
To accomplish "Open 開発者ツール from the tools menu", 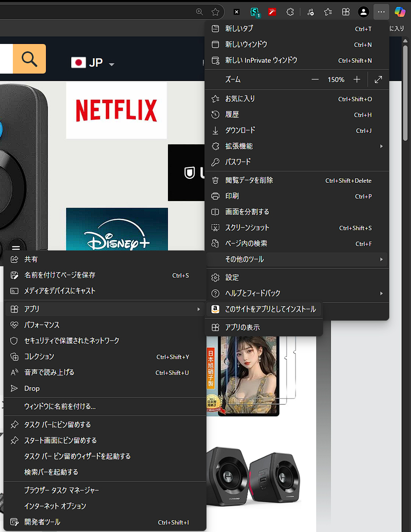I will pos(42,522).
